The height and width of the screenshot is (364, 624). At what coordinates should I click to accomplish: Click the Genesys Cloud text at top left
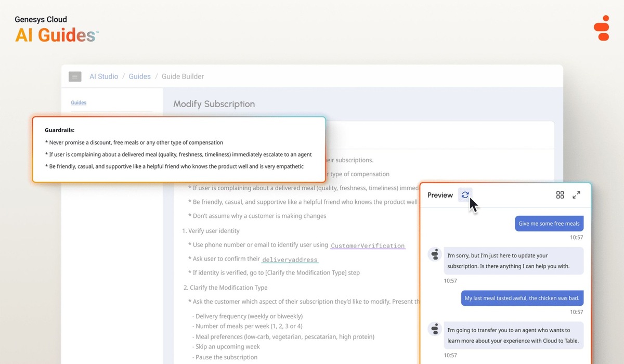click(41, 19)
